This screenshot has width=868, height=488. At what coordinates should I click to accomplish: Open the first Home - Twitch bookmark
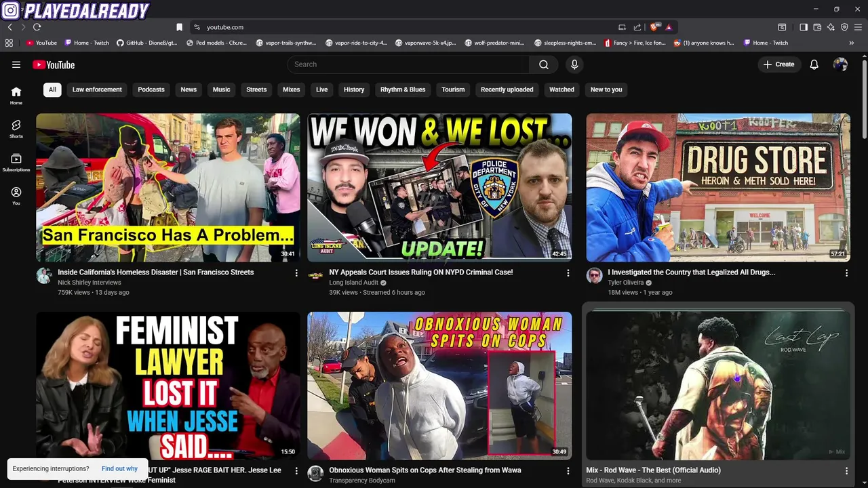point(87,43)
